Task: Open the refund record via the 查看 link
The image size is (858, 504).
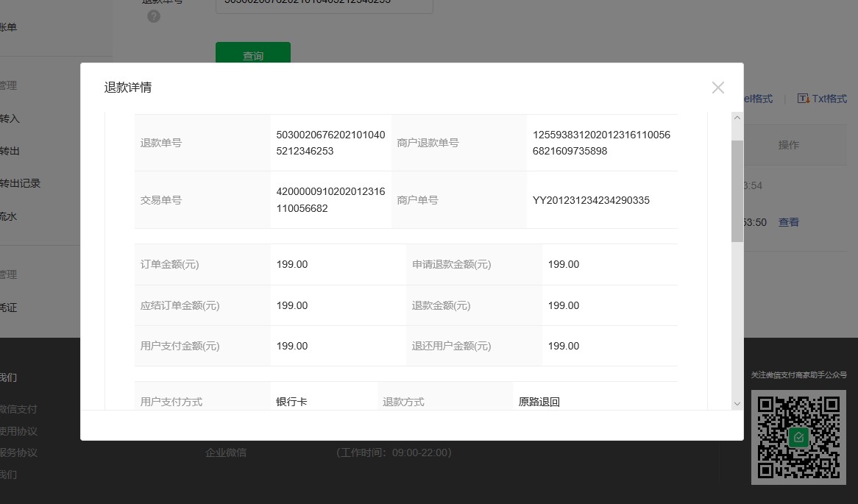Action: click(x=788, y=221)
